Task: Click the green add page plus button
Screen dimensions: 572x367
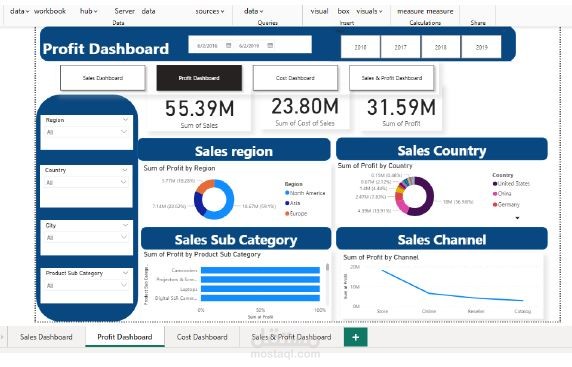Action: tap(356, 337)
